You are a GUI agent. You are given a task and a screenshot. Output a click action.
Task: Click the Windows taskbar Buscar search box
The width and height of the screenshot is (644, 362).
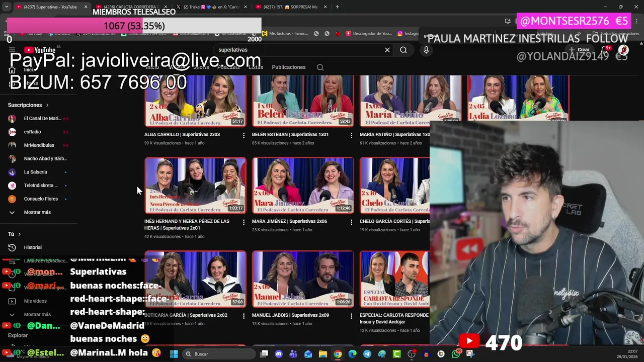219,354
